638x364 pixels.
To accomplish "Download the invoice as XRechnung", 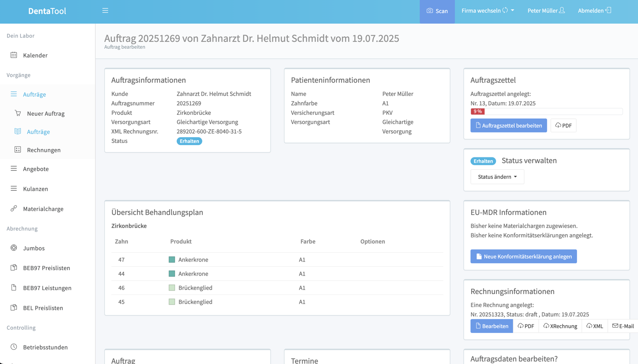I will point(560,326).
